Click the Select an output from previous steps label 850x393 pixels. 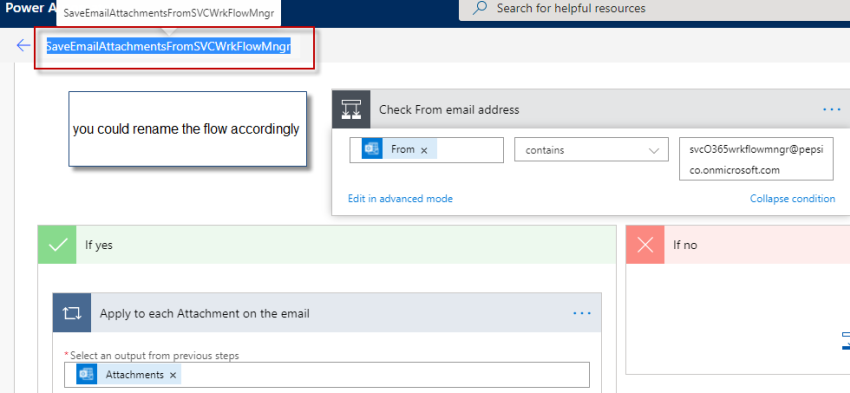pyautogui.click(x=154, y=356)
